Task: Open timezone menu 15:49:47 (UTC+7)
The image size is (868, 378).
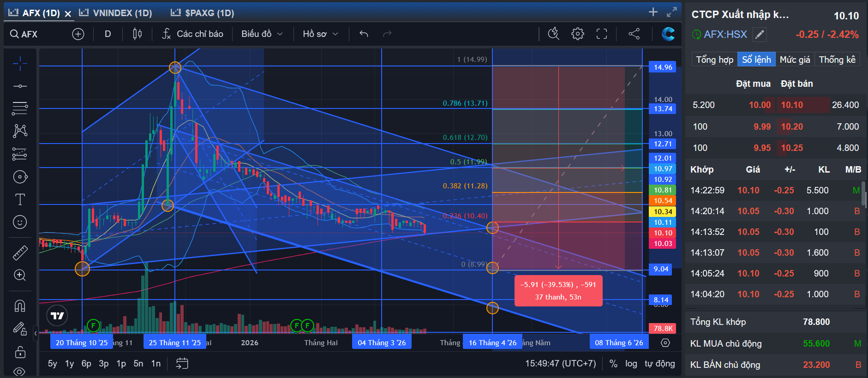Action: 560,364
